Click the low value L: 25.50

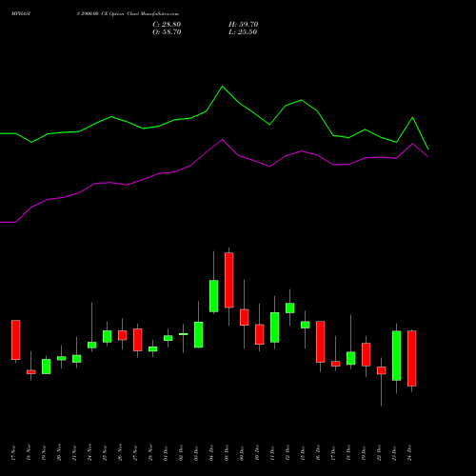[x=243, y=32]
